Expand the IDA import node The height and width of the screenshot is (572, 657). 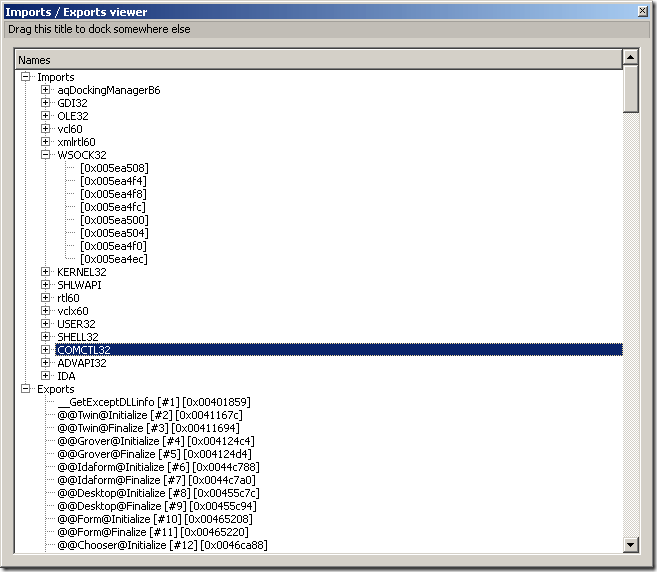(x=46, y=376)
